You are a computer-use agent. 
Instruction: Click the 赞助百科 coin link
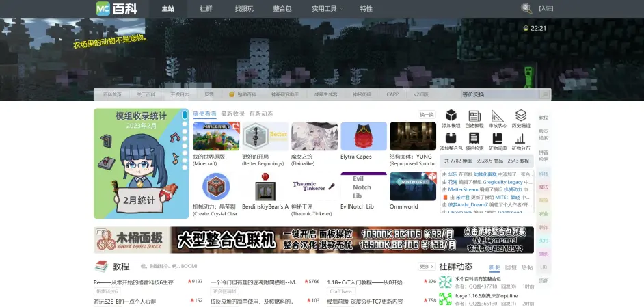242,94
